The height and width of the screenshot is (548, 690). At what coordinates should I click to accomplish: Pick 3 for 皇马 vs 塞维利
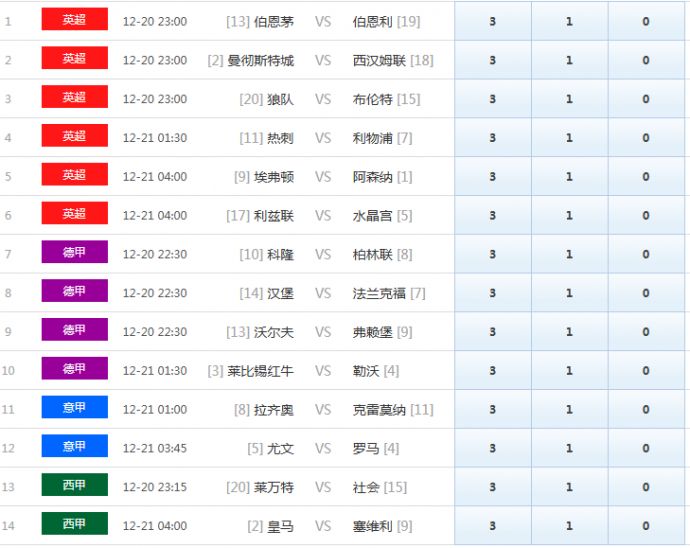coord(493,525)
